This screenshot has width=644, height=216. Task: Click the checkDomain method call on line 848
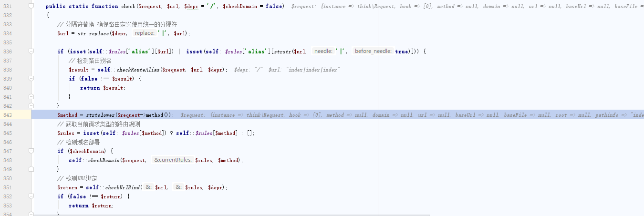(104, 160)
